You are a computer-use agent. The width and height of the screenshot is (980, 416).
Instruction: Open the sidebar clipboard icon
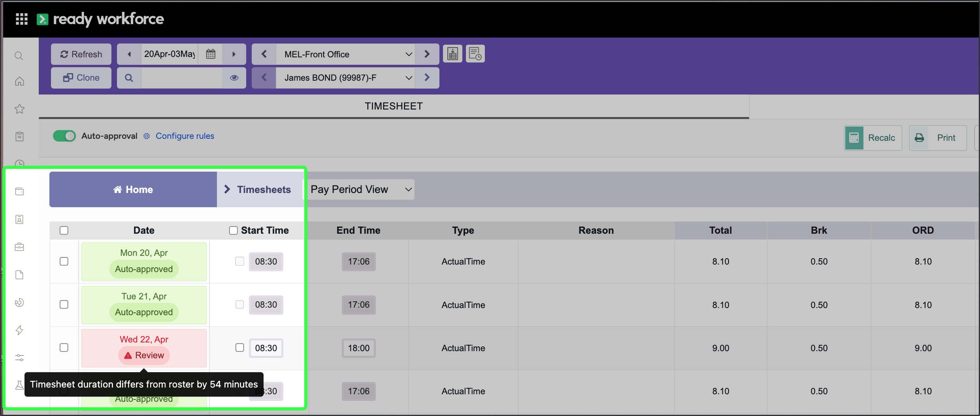tap(19, 136)
